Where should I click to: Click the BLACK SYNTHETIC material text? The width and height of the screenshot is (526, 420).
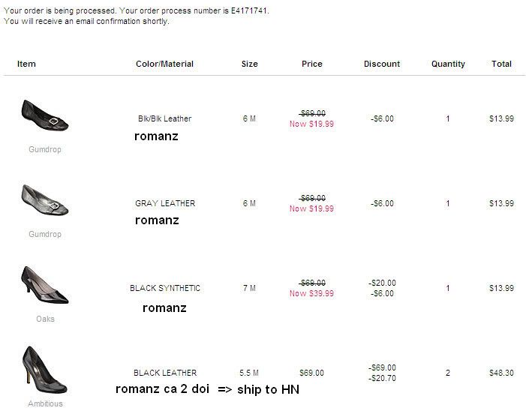(164, 288)
